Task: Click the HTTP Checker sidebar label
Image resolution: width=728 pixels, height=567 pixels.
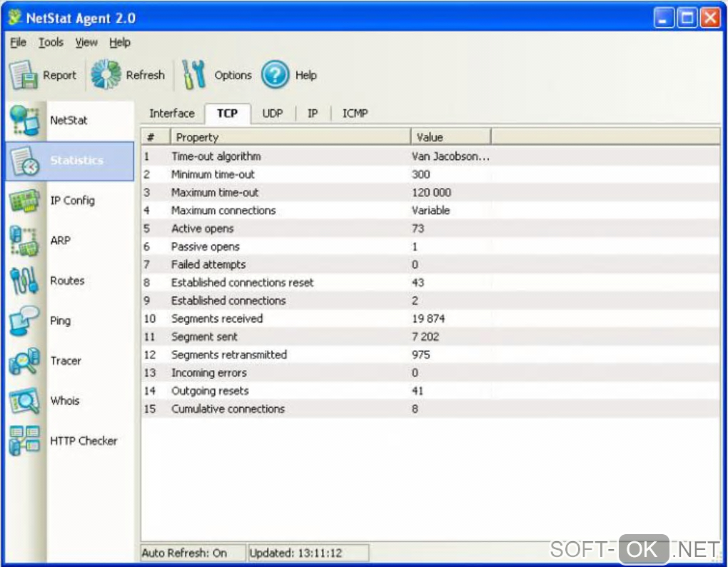Action: point(84,441)
